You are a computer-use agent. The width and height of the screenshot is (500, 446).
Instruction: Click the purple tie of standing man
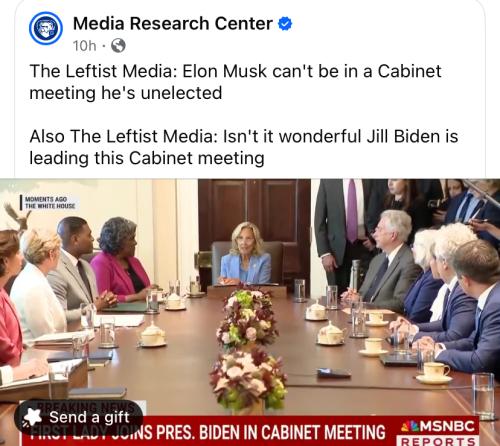click(352, 211)
